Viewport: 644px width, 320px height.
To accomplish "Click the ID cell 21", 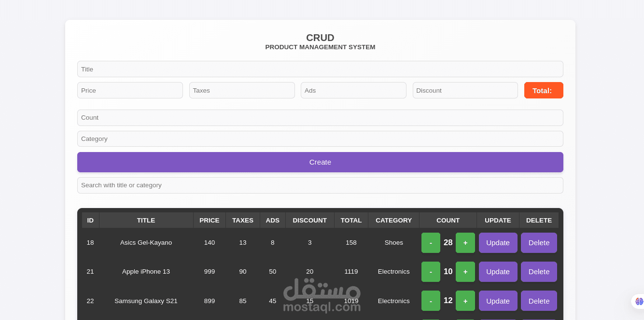I will [90, 272].
